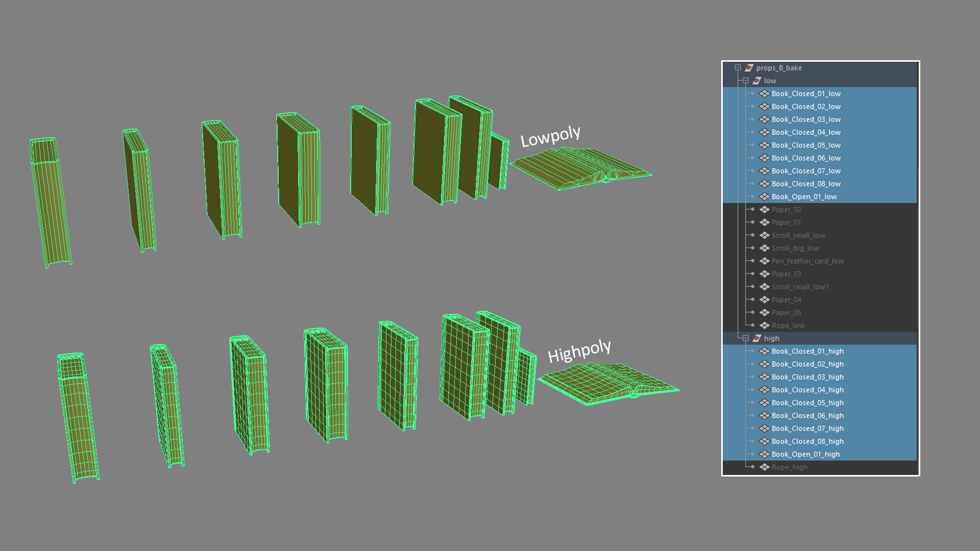Click mesh icon of Book_Open_01_high
980x551 pixels.
tap(764, 455)
